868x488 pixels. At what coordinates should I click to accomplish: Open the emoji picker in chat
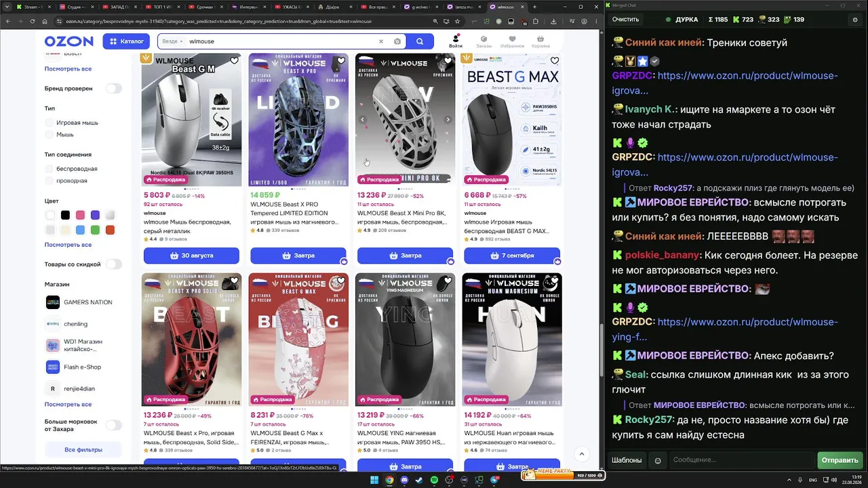coord(658,461)
